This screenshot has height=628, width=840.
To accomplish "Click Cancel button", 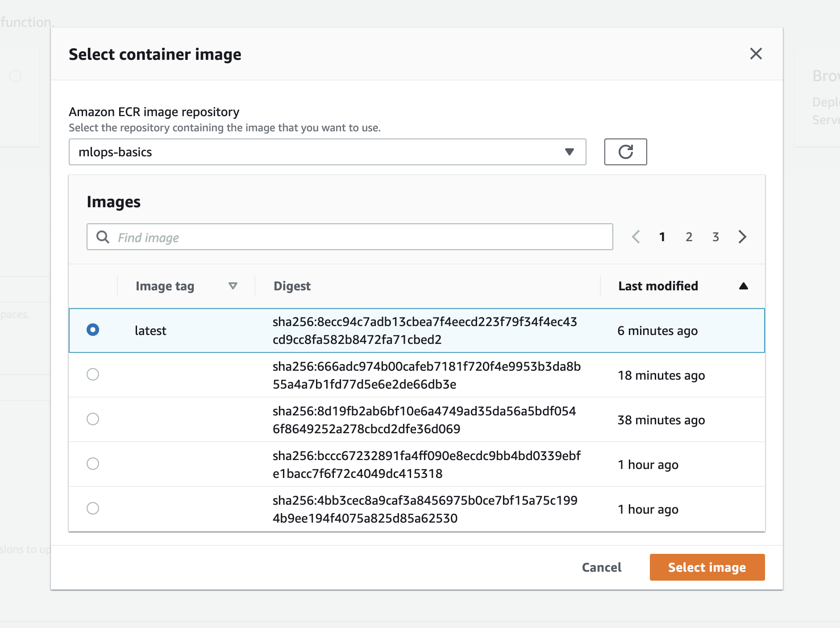I will pos(602,567).
